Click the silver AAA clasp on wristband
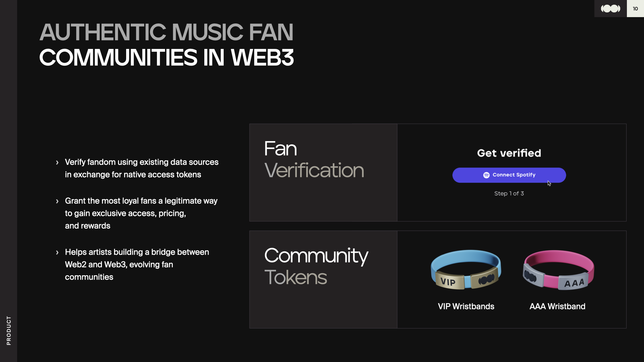This screenshot has width=644, height=362. [x=574, y=283]
